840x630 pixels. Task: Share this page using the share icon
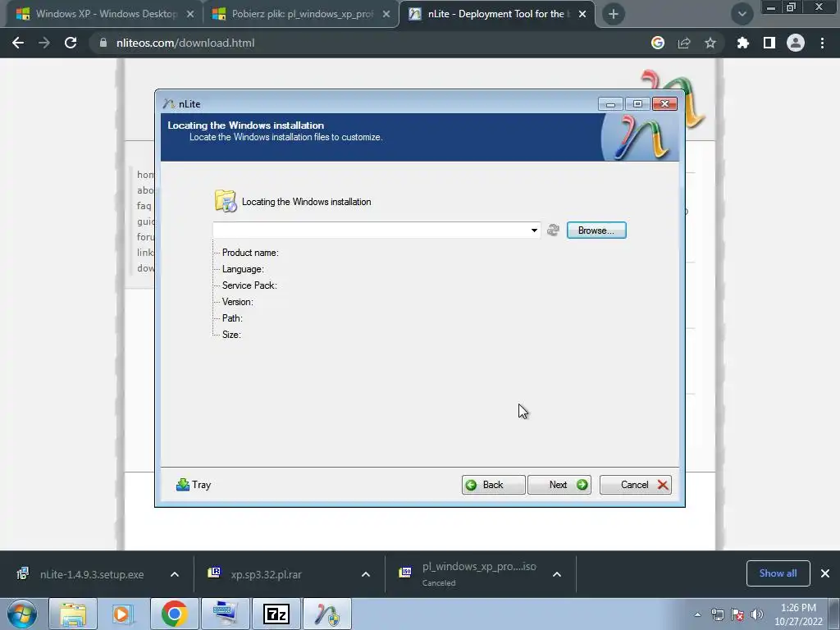point(684,43)
